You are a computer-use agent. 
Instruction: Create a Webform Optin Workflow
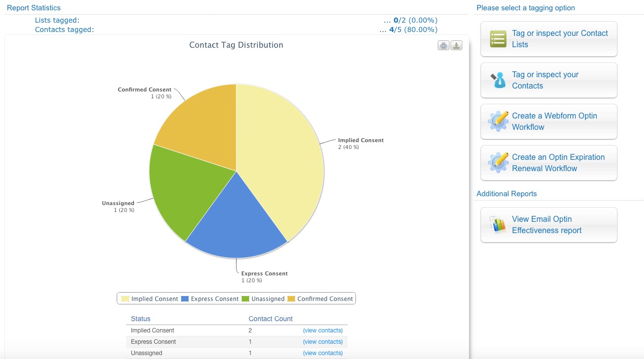pyautogui.click(x=548, y=121)
